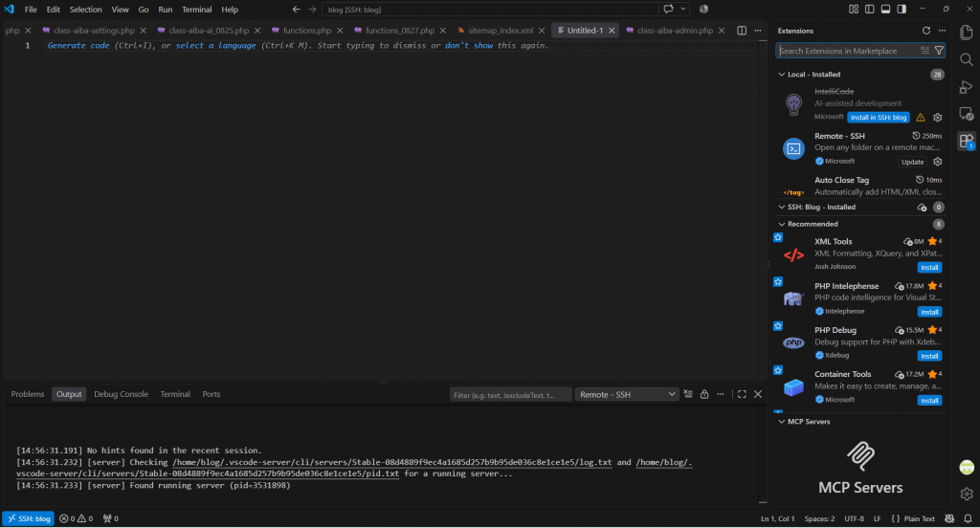
Task: Open the IntelliCode warning triangle
Action: point(921,118)
